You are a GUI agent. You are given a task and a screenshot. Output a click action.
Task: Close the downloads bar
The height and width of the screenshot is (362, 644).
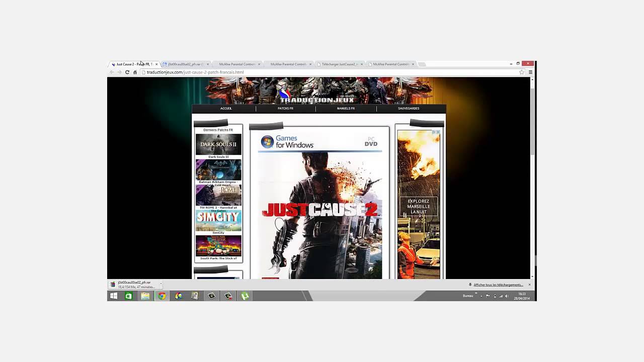[529, 285]
